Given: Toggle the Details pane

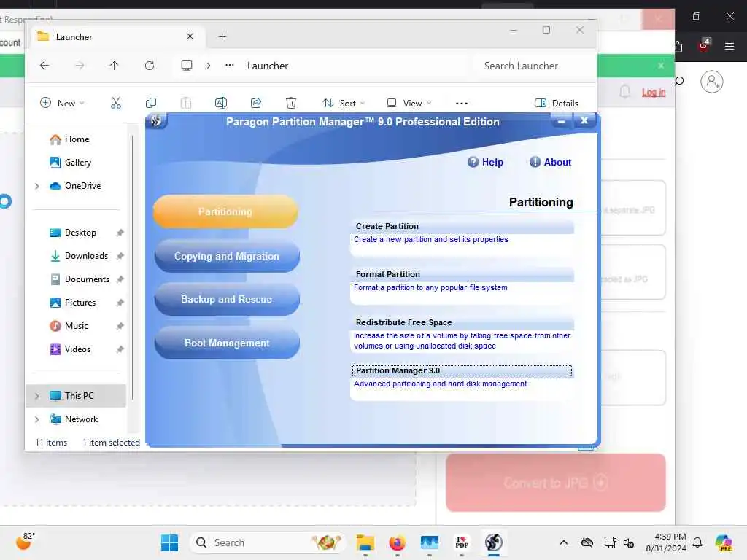Looking at the screenshot, I should (x=556, y=103).
